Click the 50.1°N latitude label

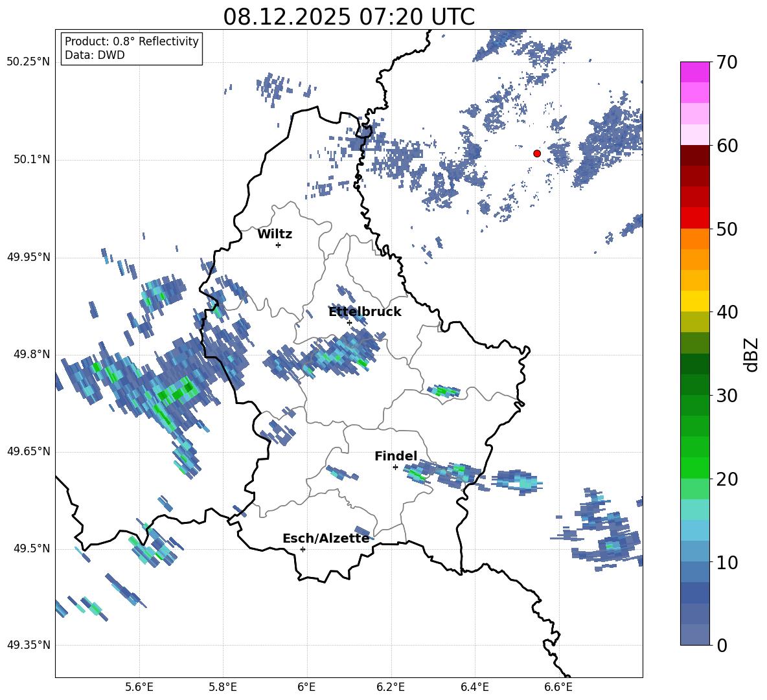coord(32,159)
